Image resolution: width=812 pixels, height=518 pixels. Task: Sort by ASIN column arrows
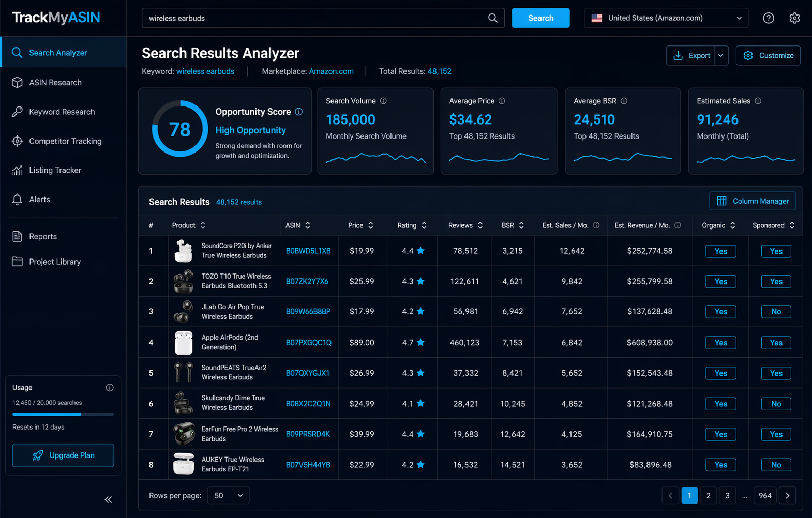[308, 225]
